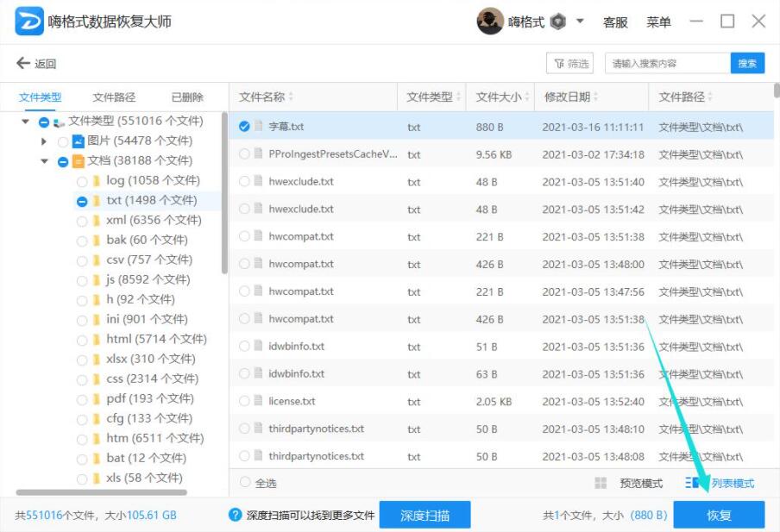Viewport: 780px width, 532px height.
Task: Check the license.txt file checkbox
Action: point(243,401)
